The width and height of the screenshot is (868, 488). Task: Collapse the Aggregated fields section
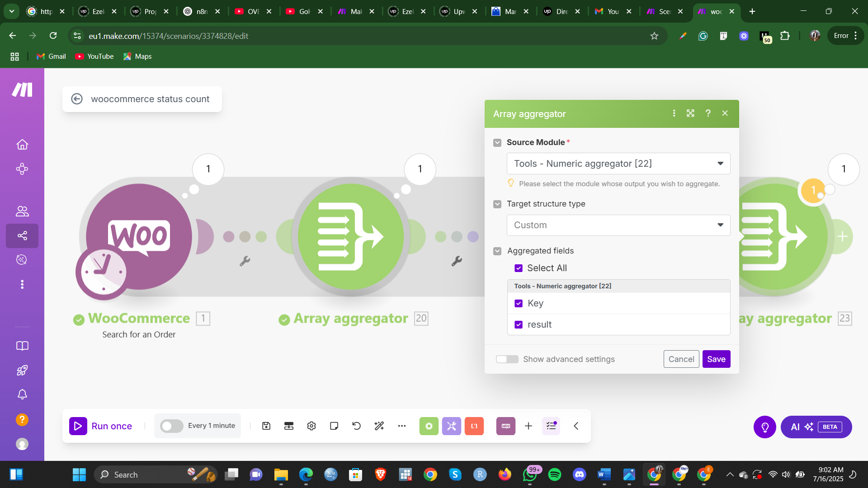click(497, 251)
